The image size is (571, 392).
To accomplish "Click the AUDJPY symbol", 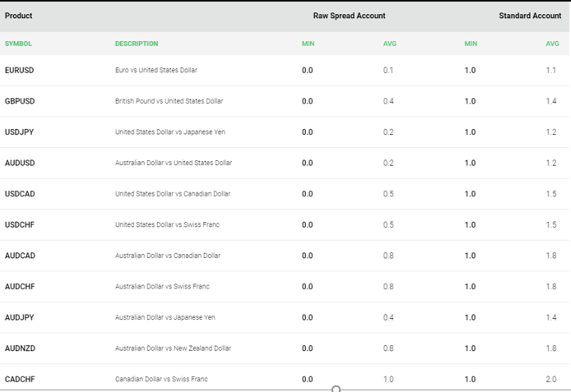I will 20,317.
